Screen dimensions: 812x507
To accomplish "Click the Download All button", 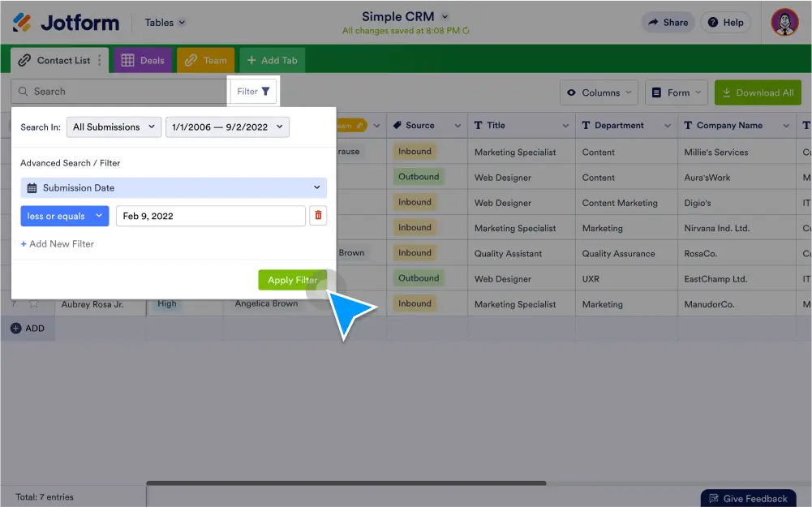I will 757,92.
